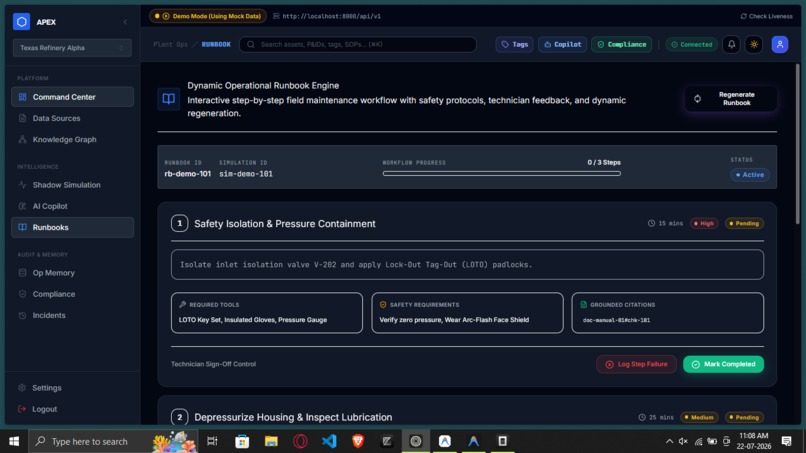Screen dimensions: 806x453
Task: Open Command Center in the sidebar
Action: (x=72, y=97)
